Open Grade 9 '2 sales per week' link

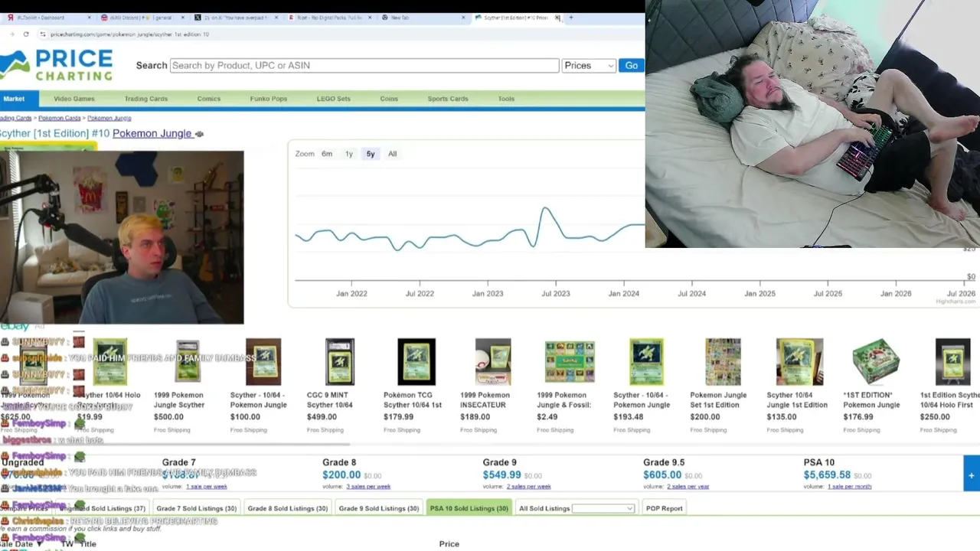528,487
